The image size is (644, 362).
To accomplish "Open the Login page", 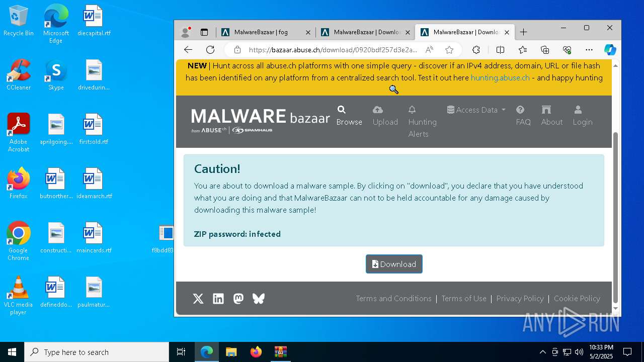I will [583, 116].
